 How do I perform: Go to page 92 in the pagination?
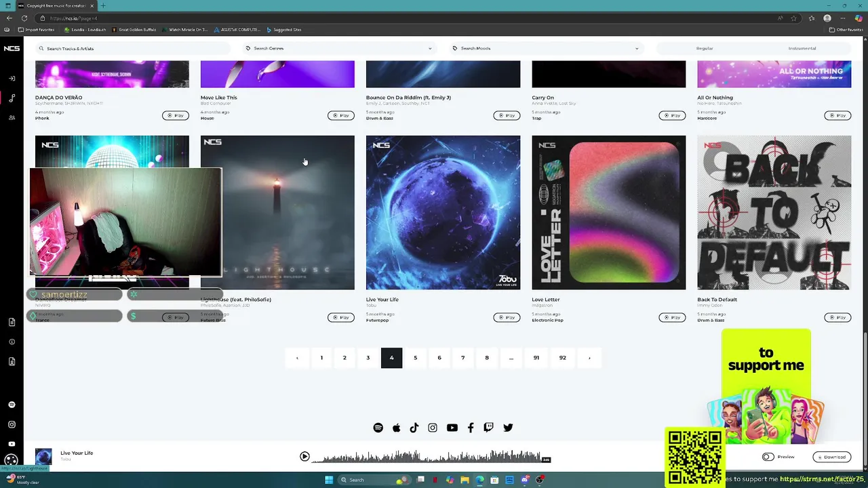click(562, 358)
